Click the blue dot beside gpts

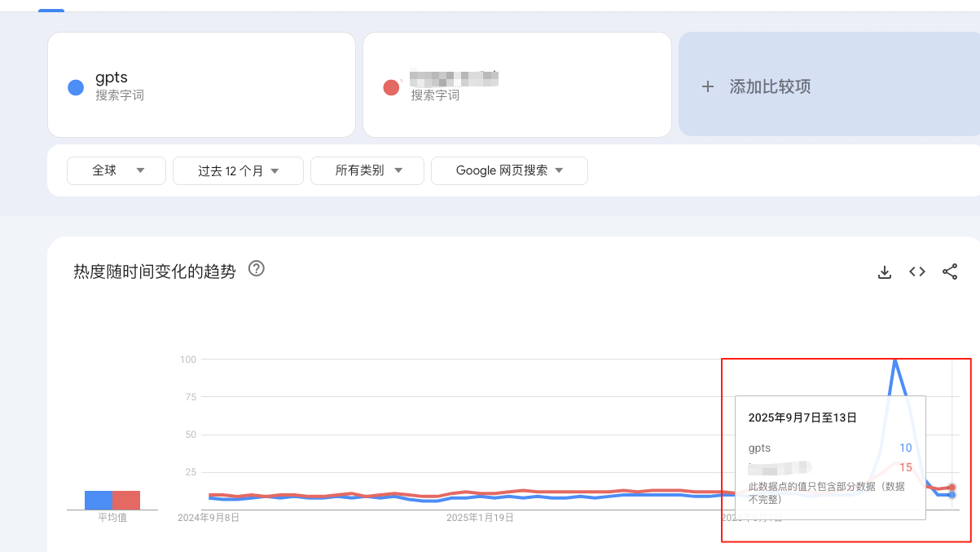pyautogui.click(x=76, y=87)
